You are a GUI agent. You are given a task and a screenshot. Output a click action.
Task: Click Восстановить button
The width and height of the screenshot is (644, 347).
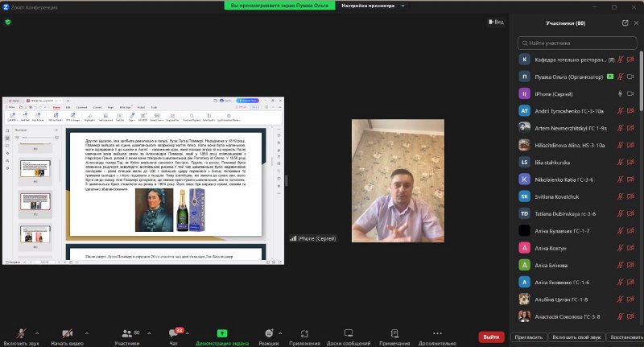(626, 337)
